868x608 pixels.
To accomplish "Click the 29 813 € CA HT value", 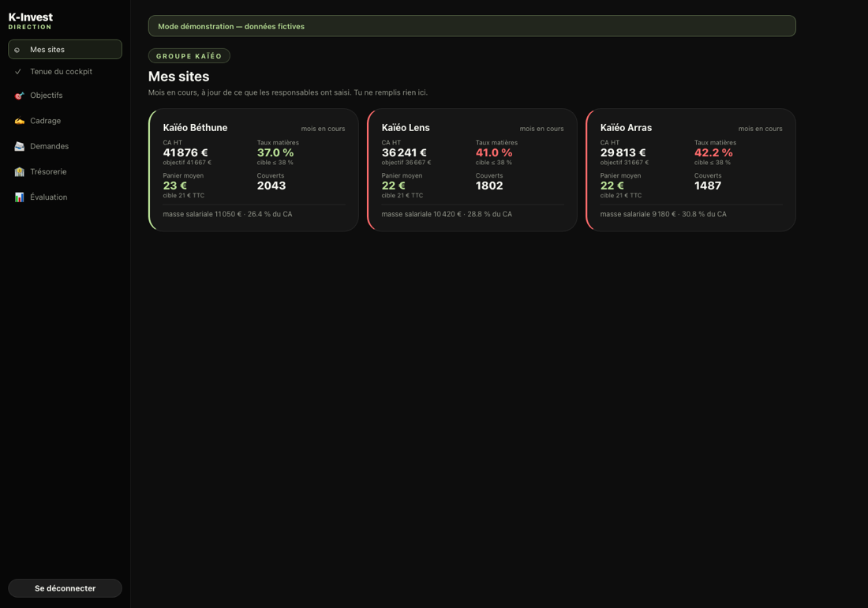I will pos(623,153).
